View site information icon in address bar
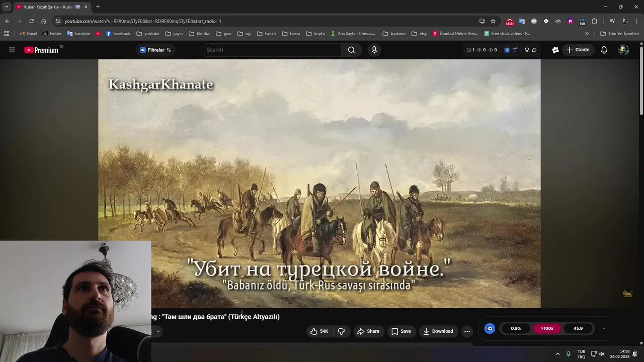This screenshot has width=644, height=362. 58,21
